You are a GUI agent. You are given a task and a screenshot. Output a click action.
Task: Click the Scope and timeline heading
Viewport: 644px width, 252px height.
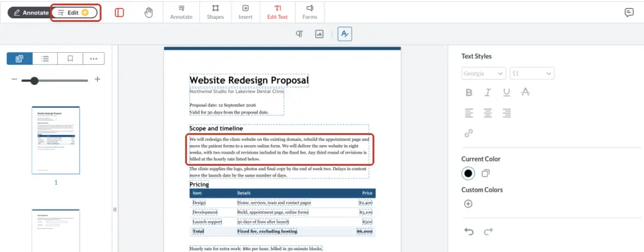click(216, 128)
